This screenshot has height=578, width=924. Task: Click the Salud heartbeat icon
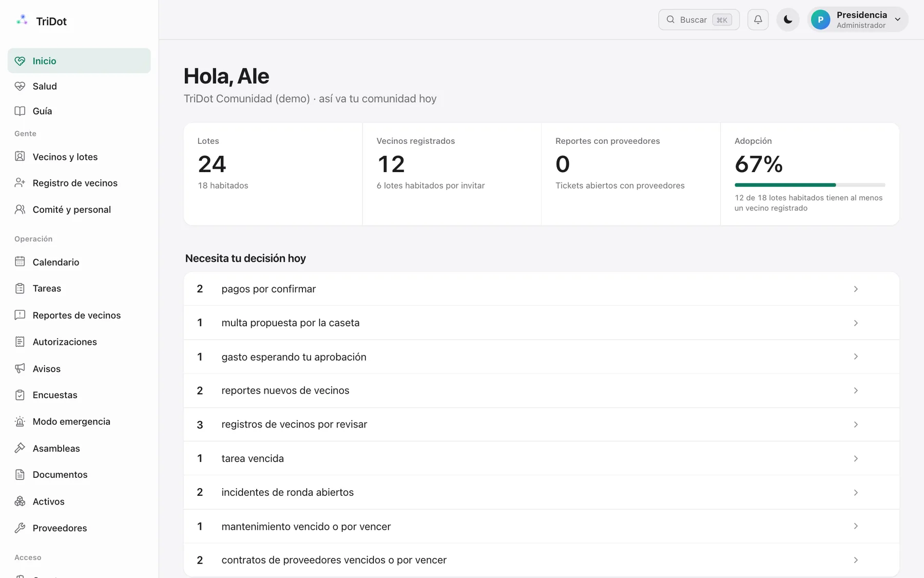click(x=20, y=86)
